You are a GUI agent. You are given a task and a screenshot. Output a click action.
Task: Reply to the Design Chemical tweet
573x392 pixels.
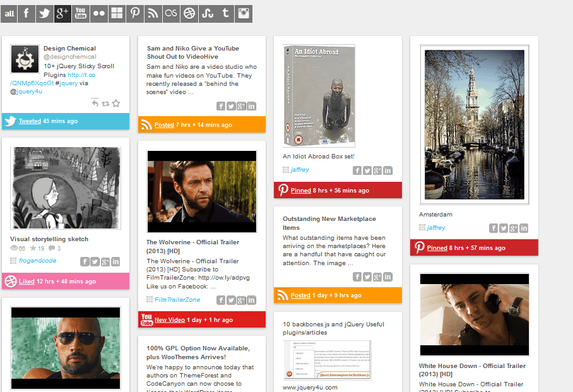pos(95,104)
